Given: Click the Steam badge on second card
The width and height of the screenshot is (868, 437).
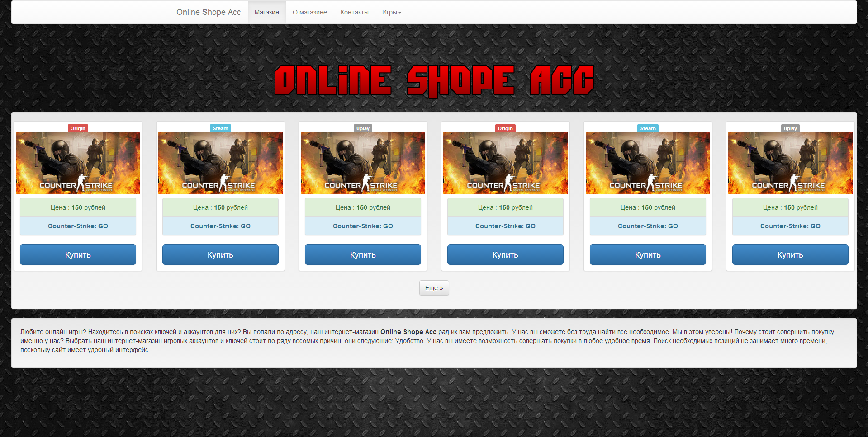Looking at the screenshot, I should pos(221,128).
